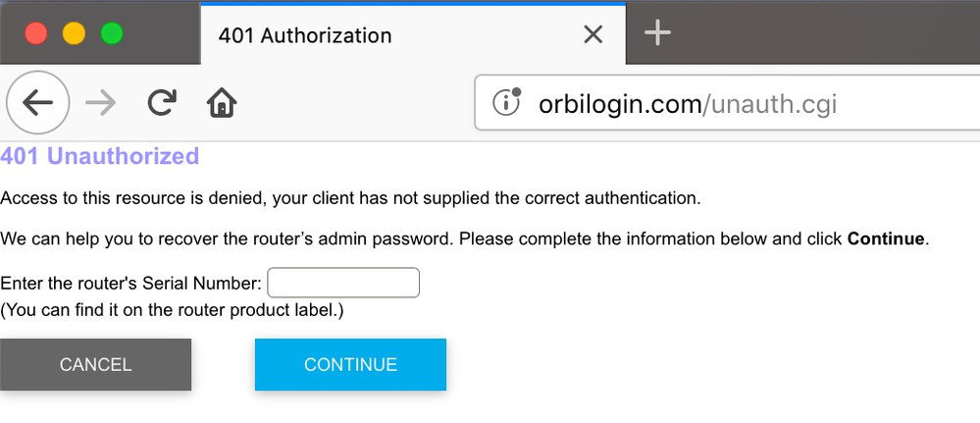Click the router product label hint text
The image size is (980, 423).
pos(172,310)
